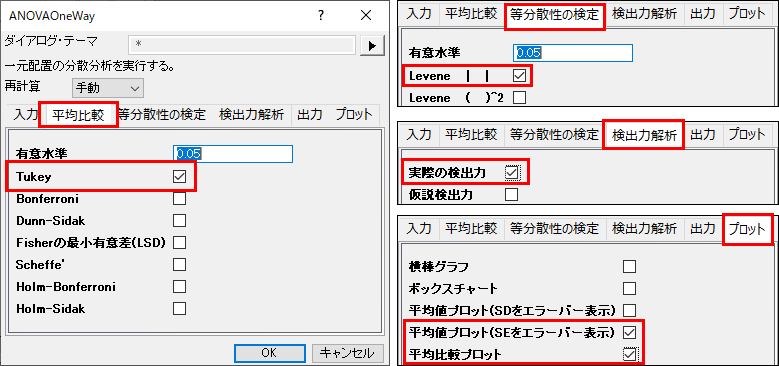Select highlighted 等分散性の検定 tab in top-right panel
The image size is (779, 366).
(554, 14)
